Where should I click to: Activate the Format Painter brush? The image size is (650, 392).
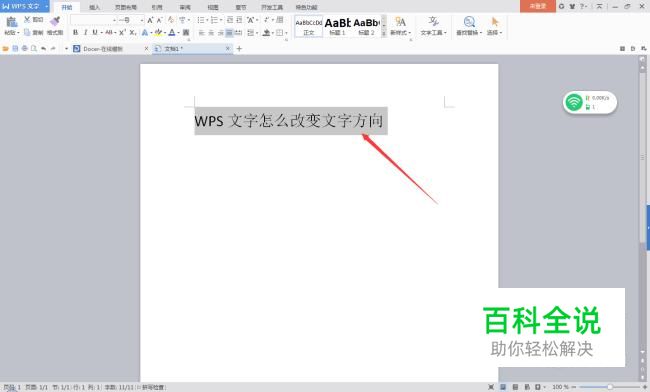click(x=55, y=21)
